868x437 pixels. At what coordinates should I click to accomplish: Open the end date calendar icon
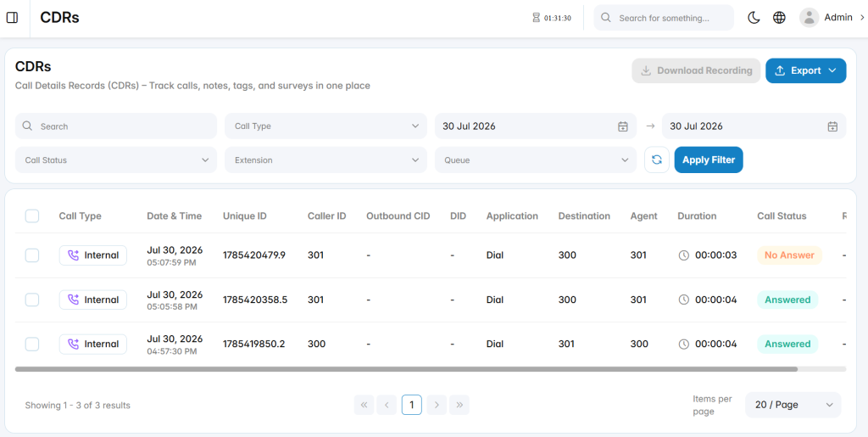click(x=832, y=126)
